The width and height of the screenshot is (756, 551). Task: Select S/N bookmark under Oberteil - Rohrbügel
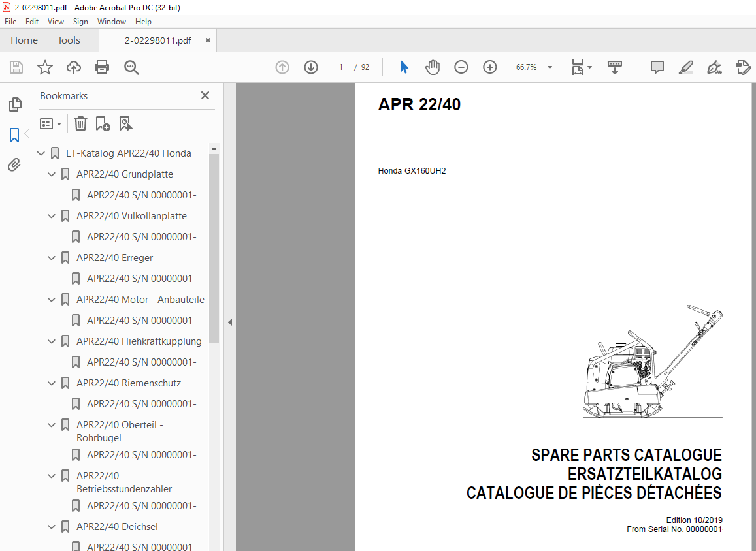141,454
